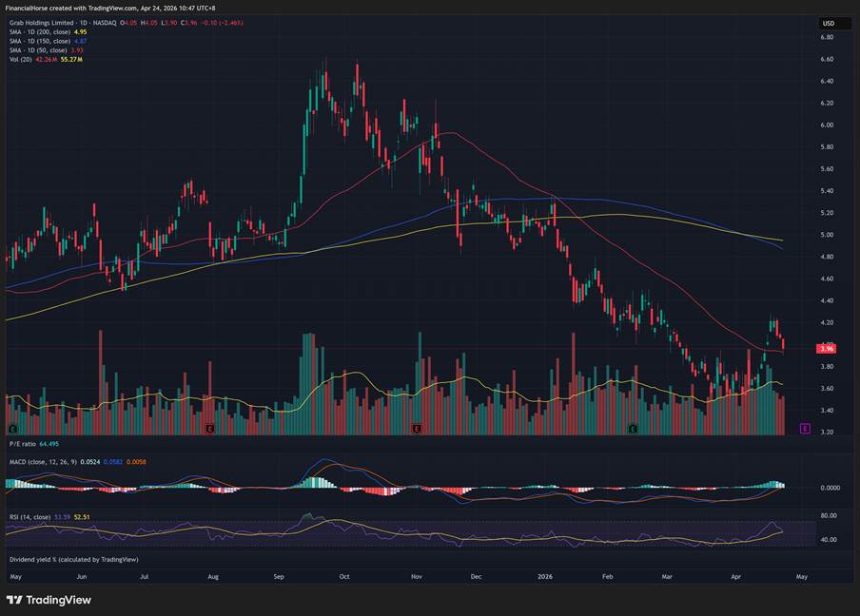The image size is (860, 616).
Task: Click the 6.80 level on price scale
Action: pyautogui.click(x=827, y=37)
